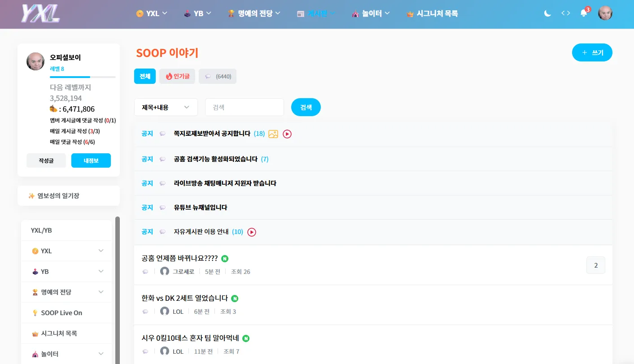Open 시그니처 목록 in the top navigation

click(432, 13)
